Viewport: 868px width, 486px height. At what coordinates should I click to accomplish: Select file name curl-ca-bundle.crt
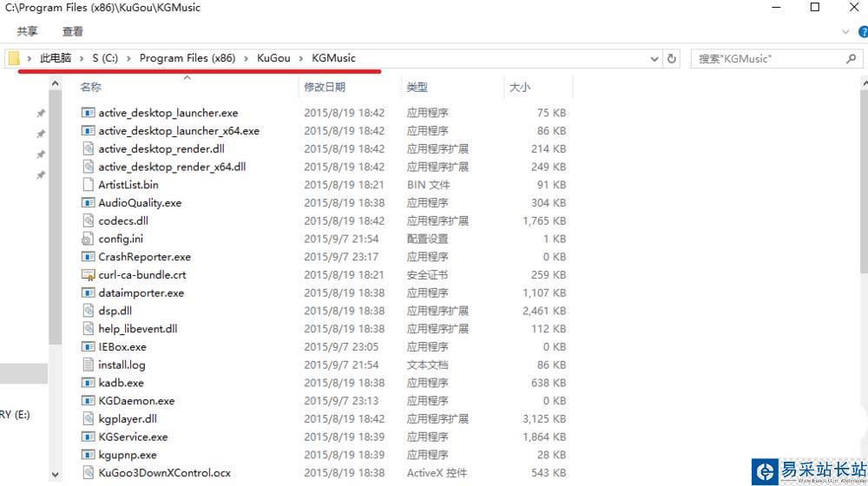point(142,275)
